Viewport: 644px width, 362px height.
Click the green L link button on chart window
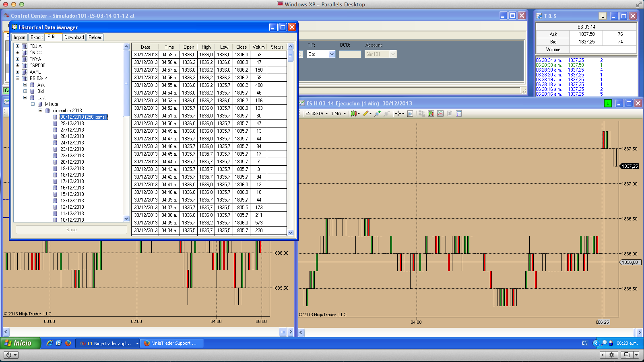pyautogui.click(x=608, y=103)
